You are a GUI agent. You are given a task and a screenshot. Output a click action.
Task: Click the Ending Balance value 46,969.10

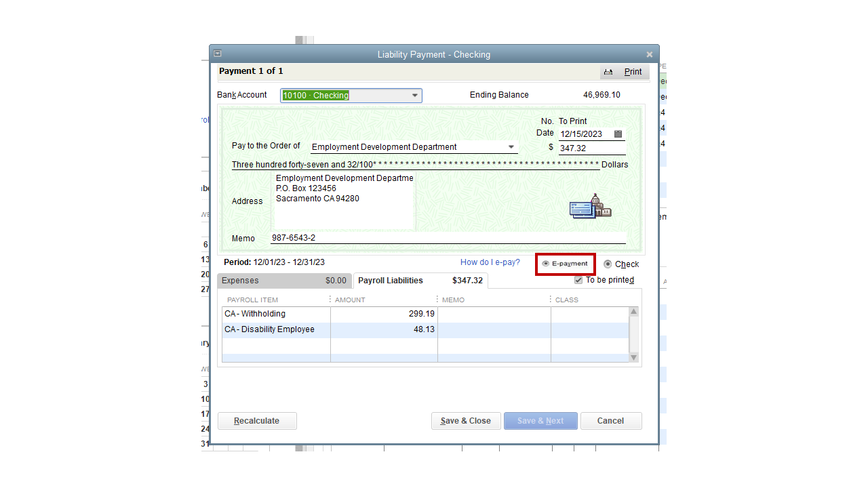(x=602, y=95)
